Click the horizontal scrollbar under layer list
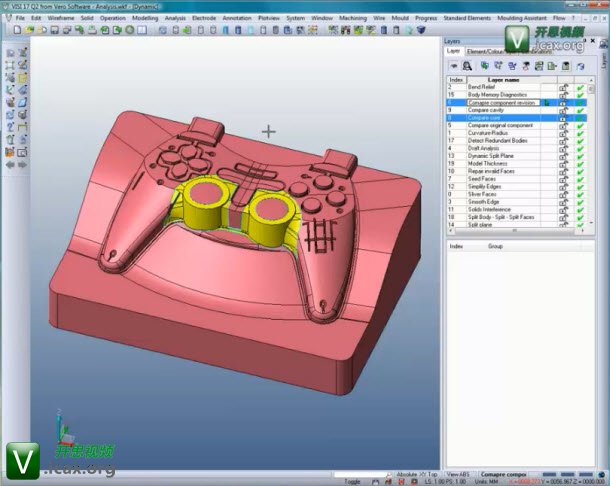This screenshot has height=486, width=610. pyautogui.click(x=515, y=230)
